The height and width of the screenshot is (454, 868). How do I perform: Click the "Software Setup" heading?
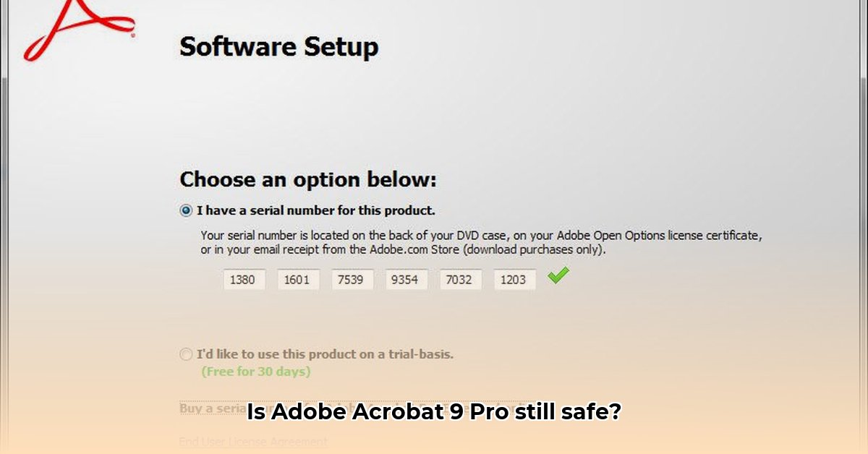[x=278, y=47]
